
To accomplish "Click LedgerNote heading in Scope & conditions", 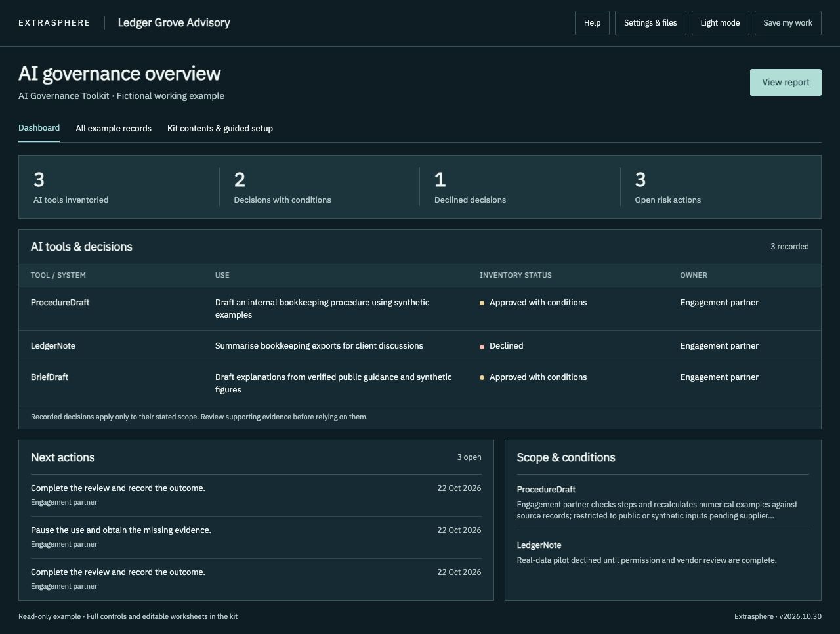I will (x=539, y=545).
